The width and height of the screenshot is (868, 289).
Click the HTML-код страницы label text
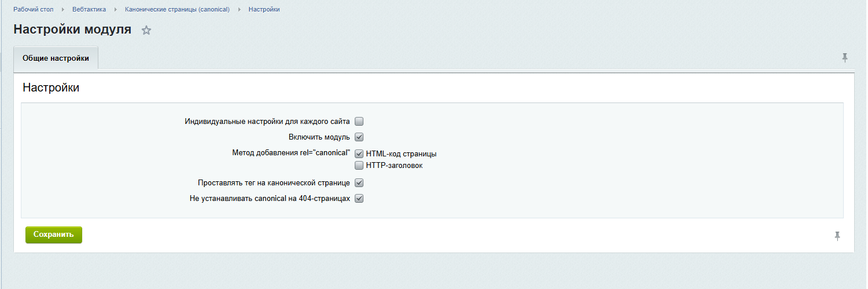click(x=401, y=154)
